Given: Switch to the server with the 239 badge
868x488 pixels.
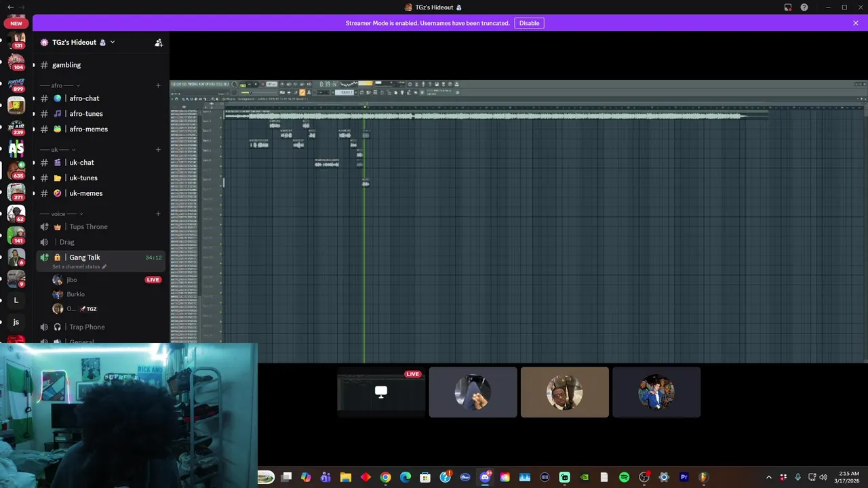Looking at the screenshot, I should [16, 127].
